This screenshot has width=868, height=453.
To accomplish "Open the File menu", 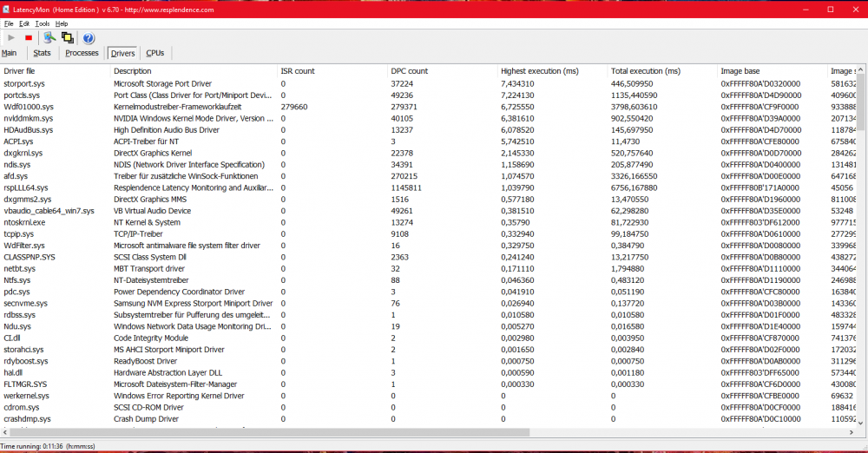I will pos(9,23).
